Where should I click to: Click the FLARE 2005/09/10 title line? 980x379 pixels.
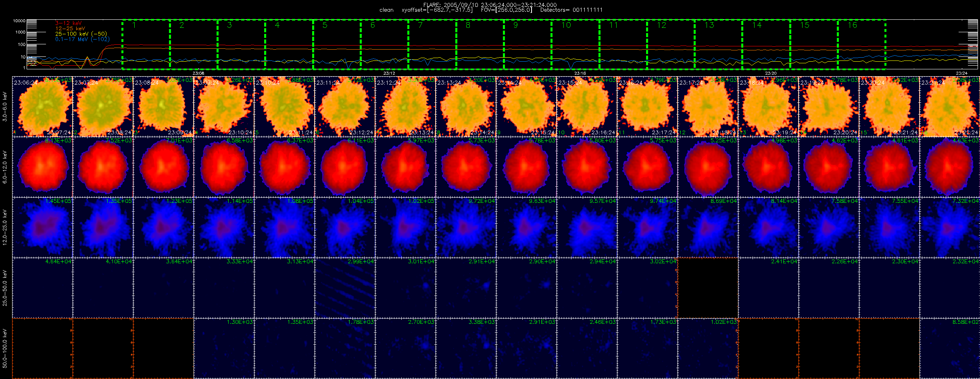490,5
